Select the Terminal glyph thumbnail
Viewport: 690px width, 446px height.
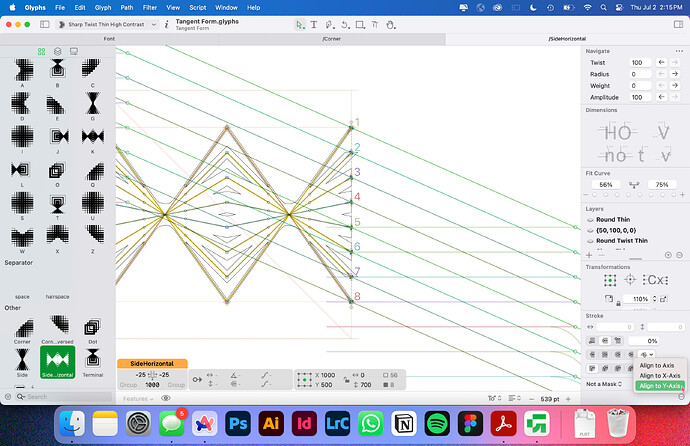click(x=92, y=362)
